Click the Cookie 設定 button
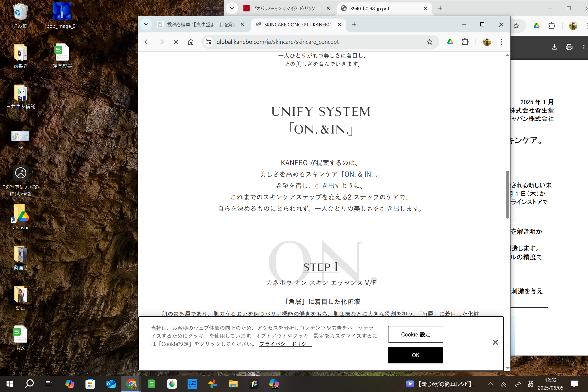This screenshot has width=588, height=392. 415,334
